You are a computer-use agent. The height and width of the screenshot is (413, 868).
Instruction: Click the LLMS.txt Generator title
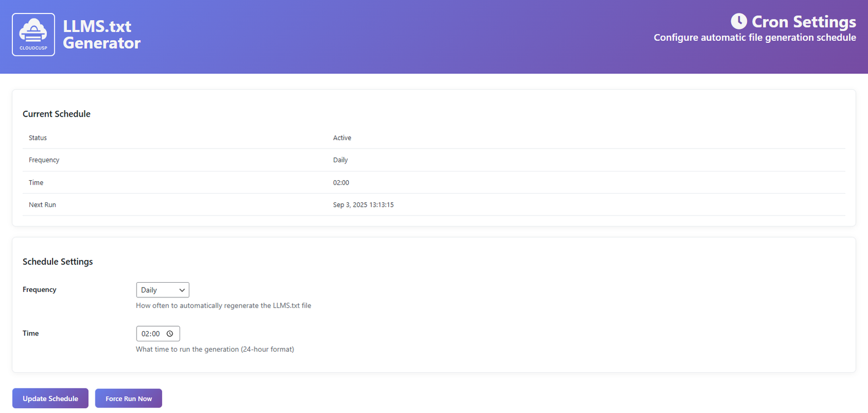pos(101,35)
